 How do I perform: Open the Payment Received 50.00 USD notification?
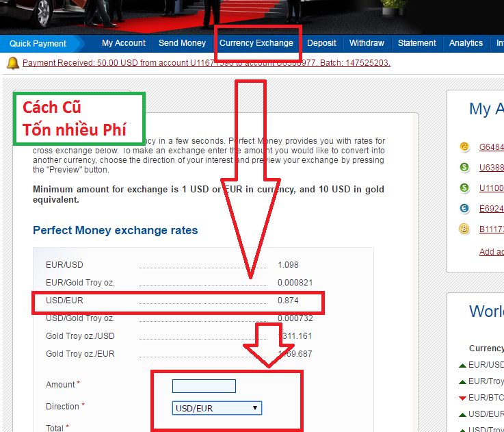207,63
